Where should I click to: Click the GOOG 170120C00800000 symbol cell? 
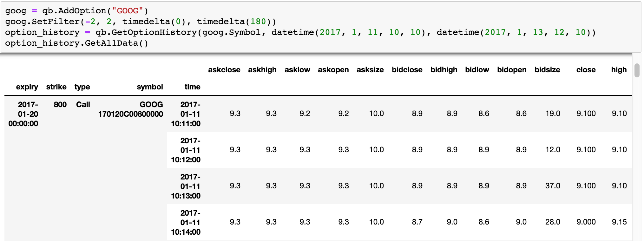pos(131,109)
